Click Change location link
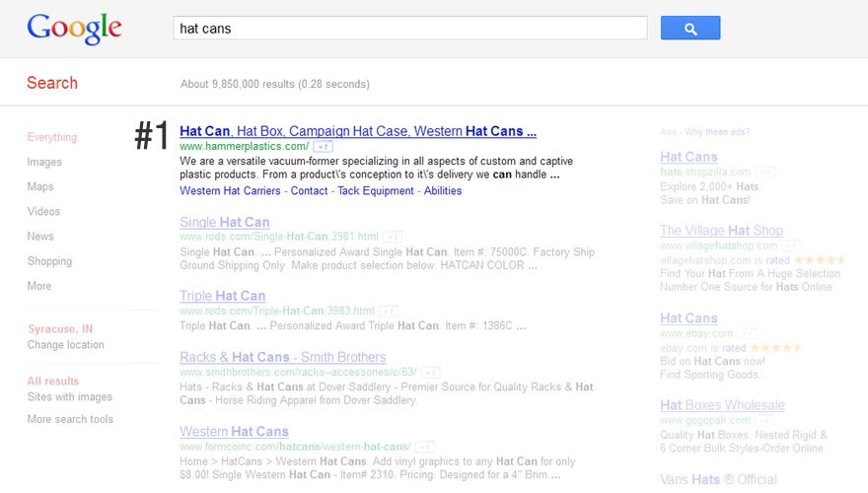 click(x=66, y=345)
